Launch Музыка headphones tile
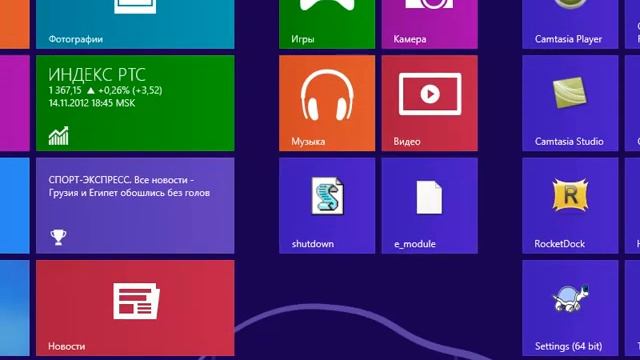640x360 pixels. (327, 103)
